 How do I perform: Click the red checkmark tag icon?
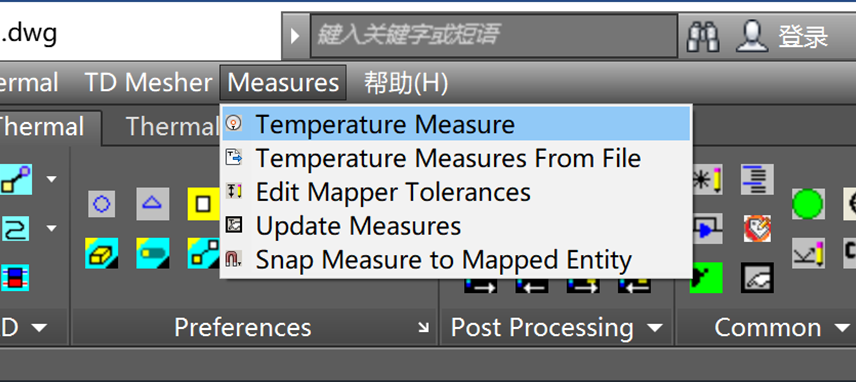point(757,229)
